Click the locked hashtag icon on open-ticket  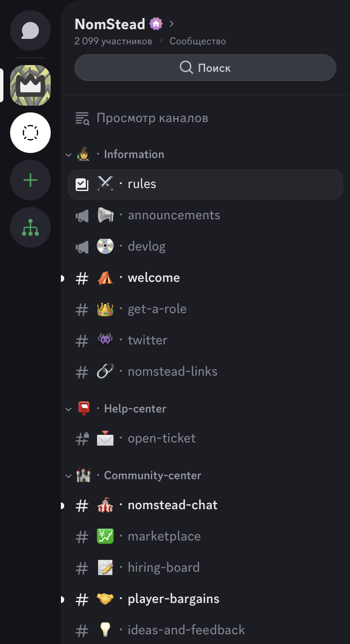tap(82, 439)
